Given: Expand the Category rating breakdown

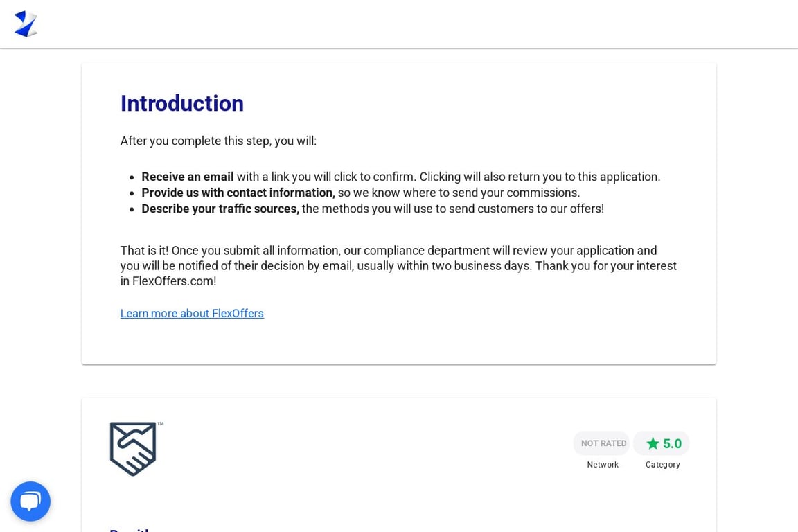Looking at the screenshot, I should [661, 443].
